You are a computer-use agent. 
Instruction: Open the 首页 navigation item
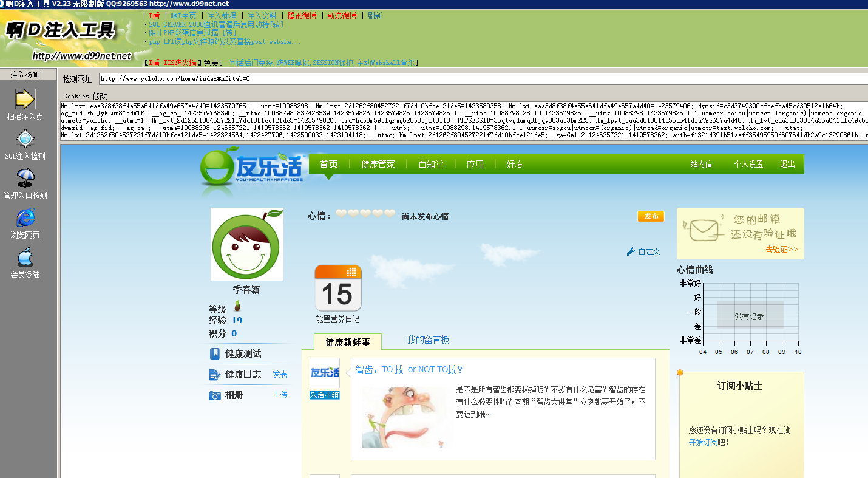[329, 164]
